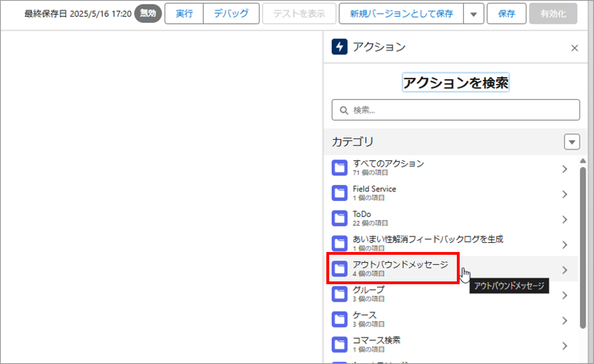
Task: Click the グループ category folder icon
Action: 340,294
